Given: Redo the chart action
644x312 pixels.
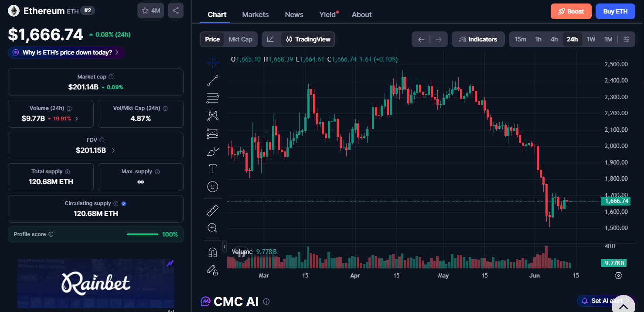Looking at the screenshot, I should (439, 39).
